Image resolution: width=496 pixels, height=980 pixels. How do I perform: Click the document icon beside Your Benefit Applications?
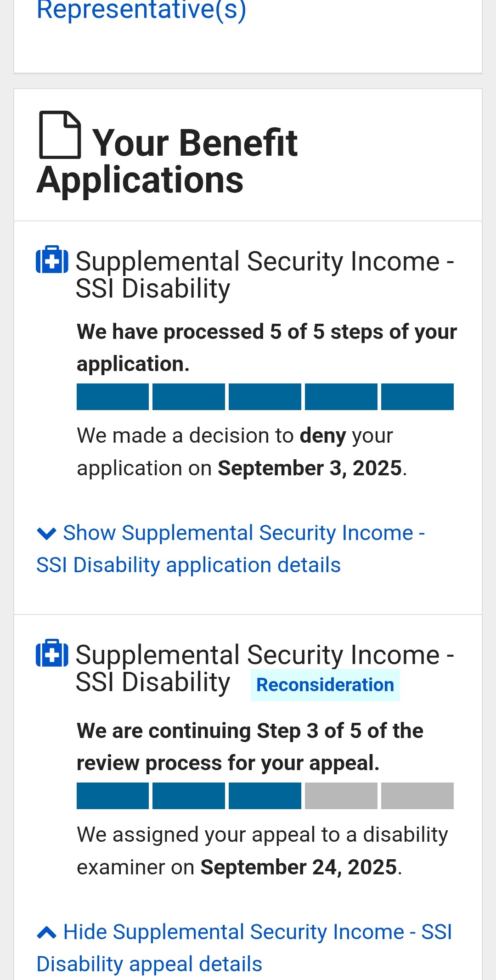click(x=60, y=135)
